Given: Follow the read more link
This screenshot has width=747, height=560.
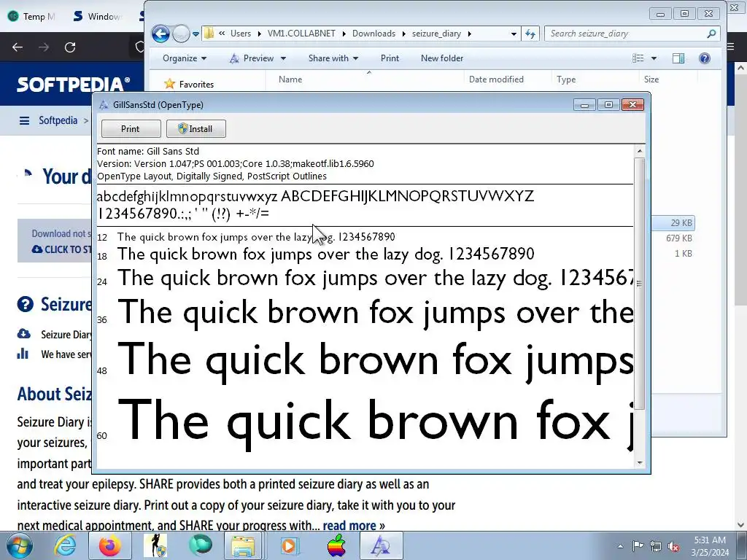Looking at the screenshot, I should [x=349, y=525].
